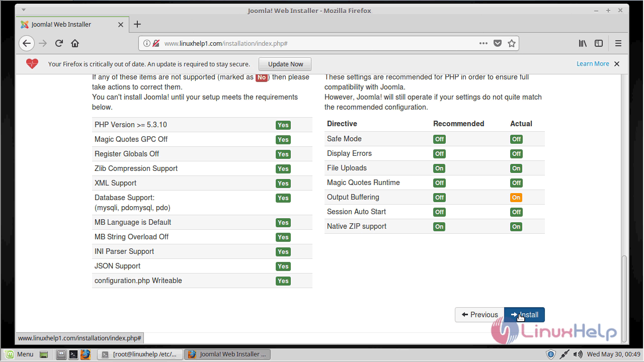The image size is (644, 362).
Task: Click the Yes badge for JSON Support
Action: (283, 266)
